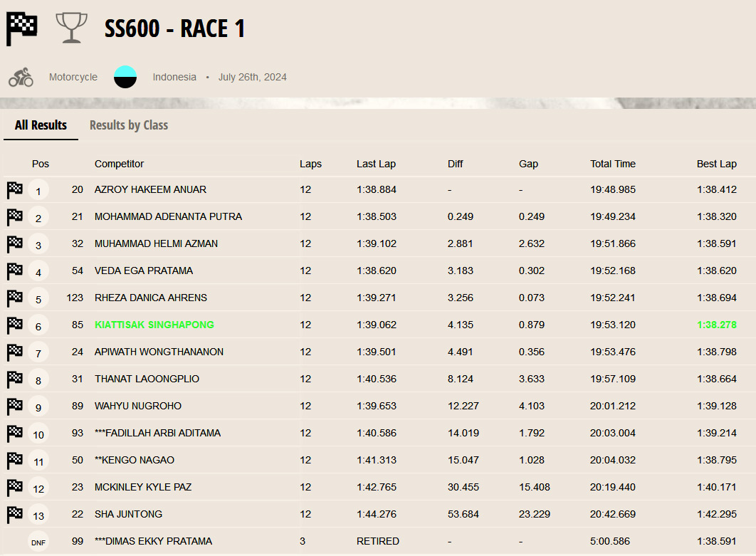Click the motorcycle rider icon
Viewport: 756px width, 556px height.
tap(21, 77)
